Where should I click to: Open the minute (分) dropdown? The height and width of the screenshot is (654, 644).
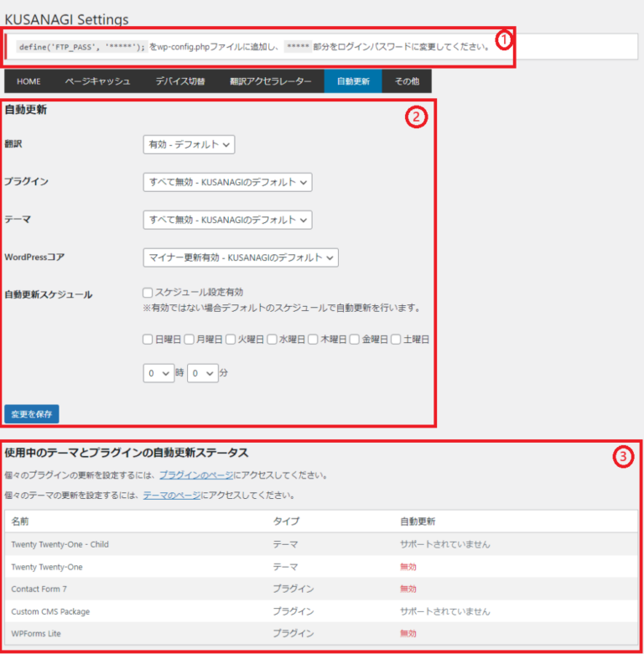tap(202, 373)
